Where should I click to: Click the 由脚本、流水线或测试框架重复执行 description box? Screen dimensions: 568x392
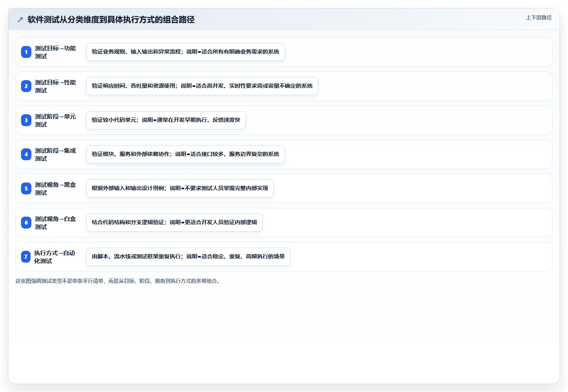point(188,257)
